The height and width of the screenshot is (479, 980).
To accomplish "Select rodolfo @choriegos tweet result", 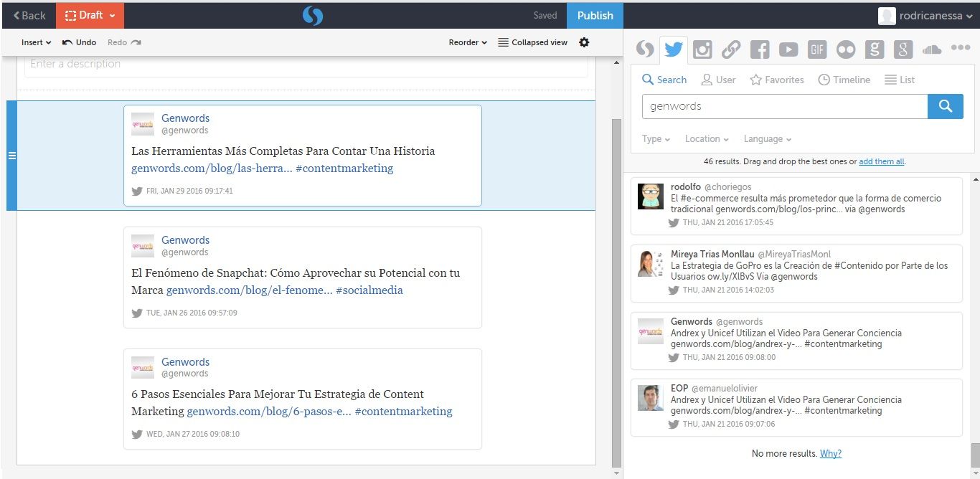I will tap(796, 206).
